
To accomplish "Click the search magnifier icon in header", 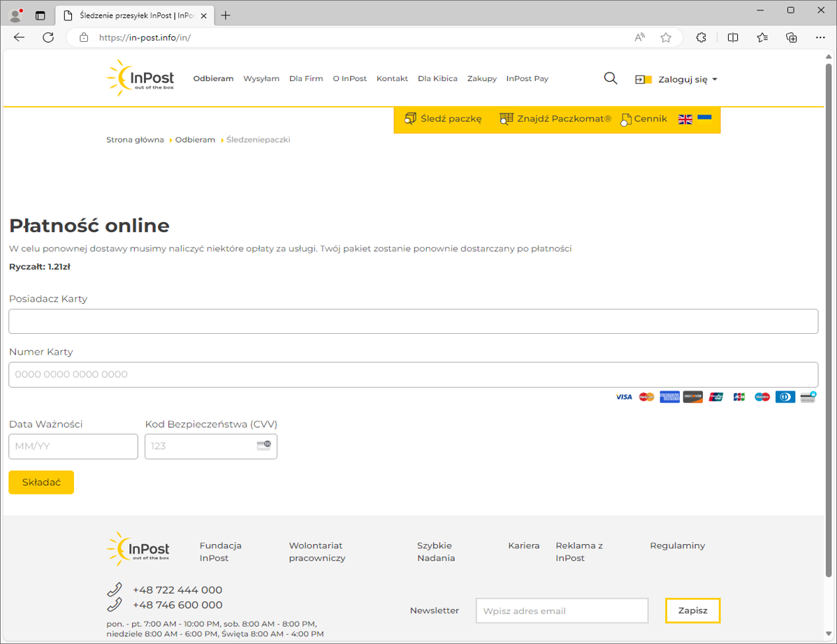I will [610, 79].
